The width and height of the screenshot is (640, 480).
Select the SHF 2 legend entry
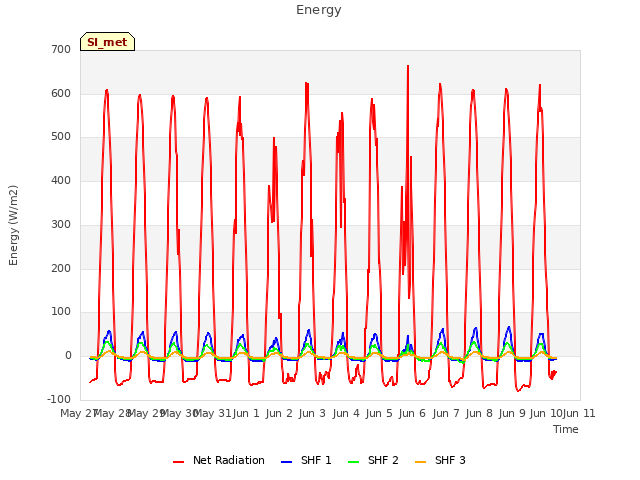pos(373,460)
